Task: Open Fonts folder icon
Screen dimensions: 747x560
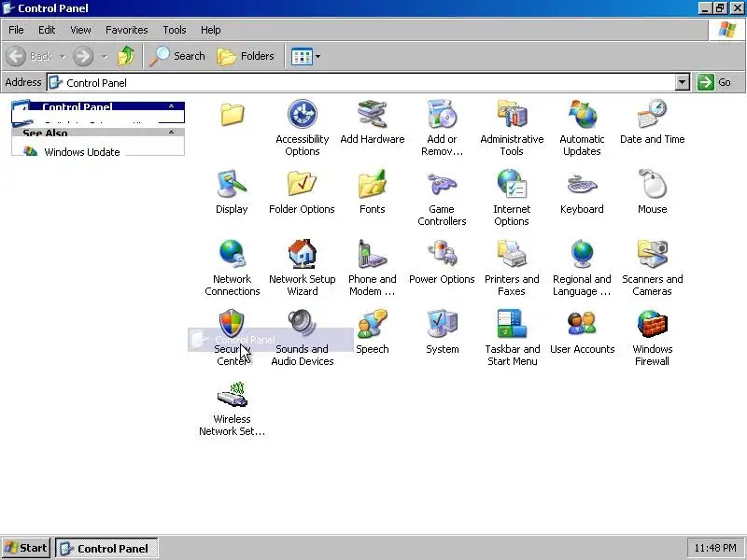Action: coord(372,184)
